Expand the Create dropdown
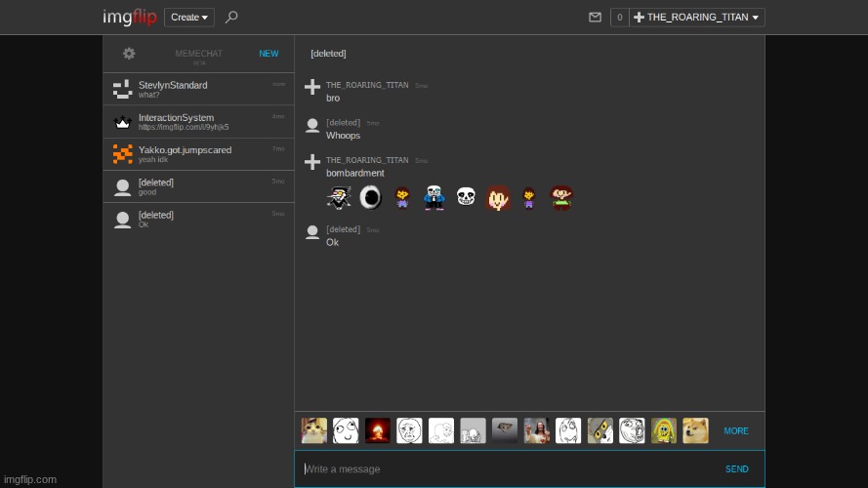Screen dimensions: 868x488 coord(188,17)
